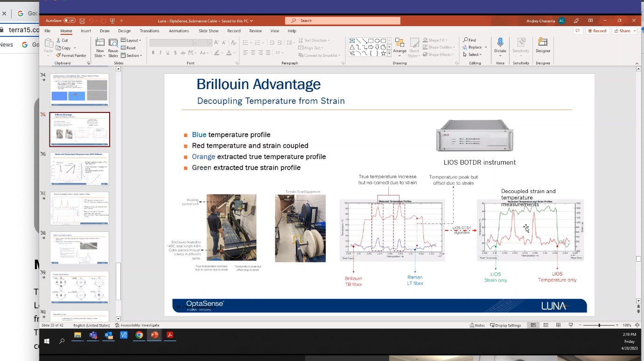Toggle Bold formatting
The width and height of the screenshot is (644, 361).
153,53
